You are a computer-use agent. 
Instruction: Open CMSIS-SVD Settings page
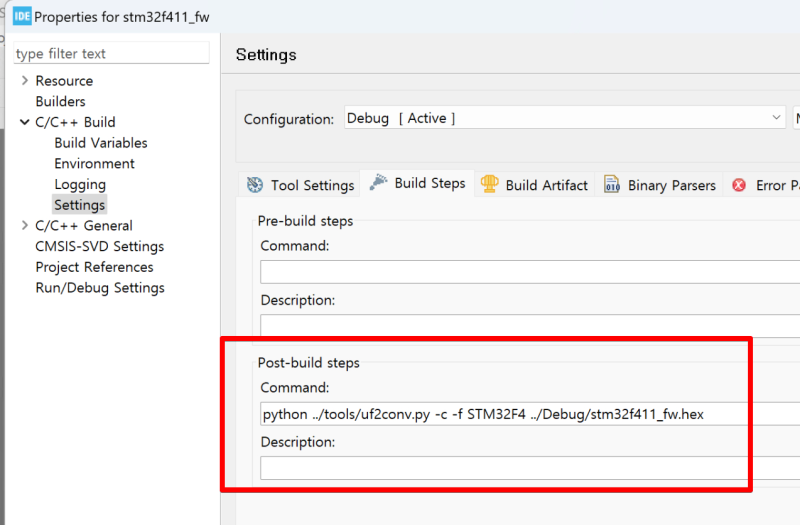click(99, 246)
